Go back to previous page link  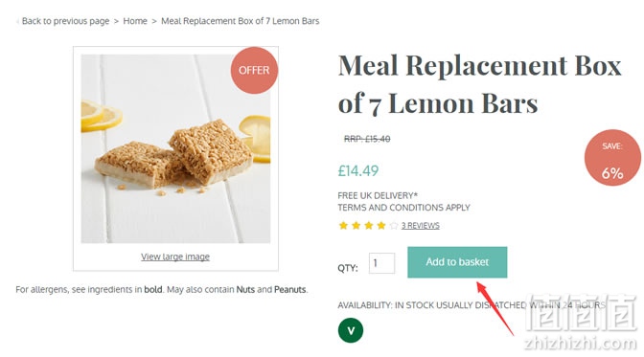tap(66, 21)
